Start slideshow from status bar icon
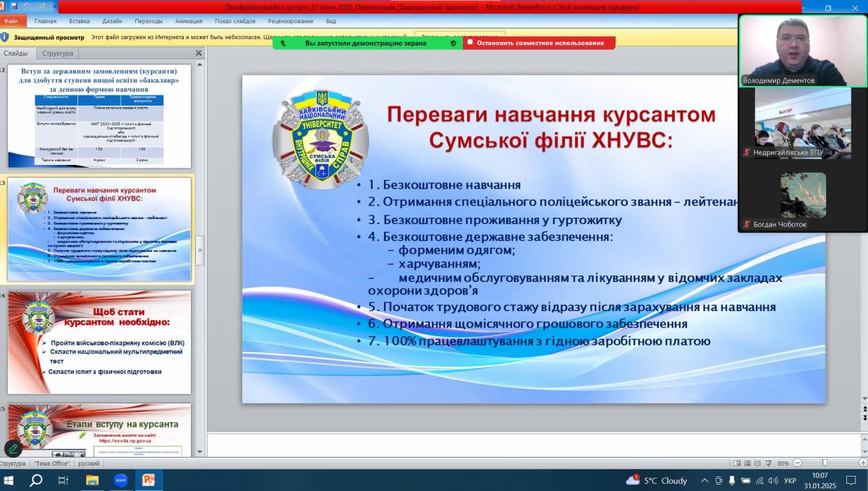The image size is (868, 491). coord(767,463)
